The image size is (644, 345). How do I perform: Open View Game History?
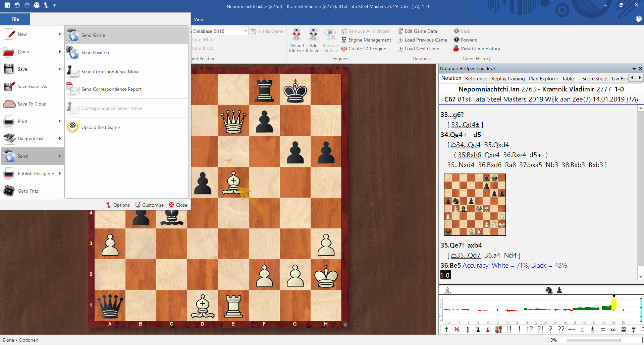[477, 49]
